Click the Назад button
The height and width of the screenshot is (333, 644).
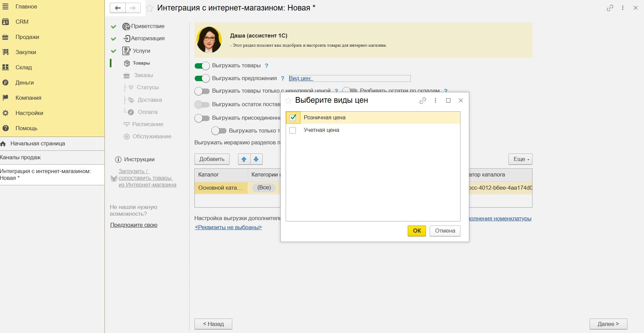(213, 324)
